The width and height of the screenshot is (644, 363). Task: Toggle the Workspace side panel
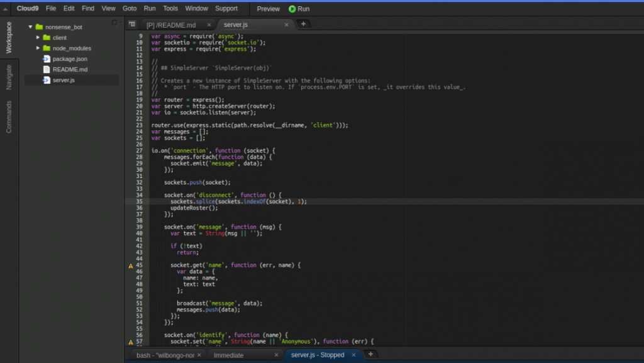pos(9,37)
